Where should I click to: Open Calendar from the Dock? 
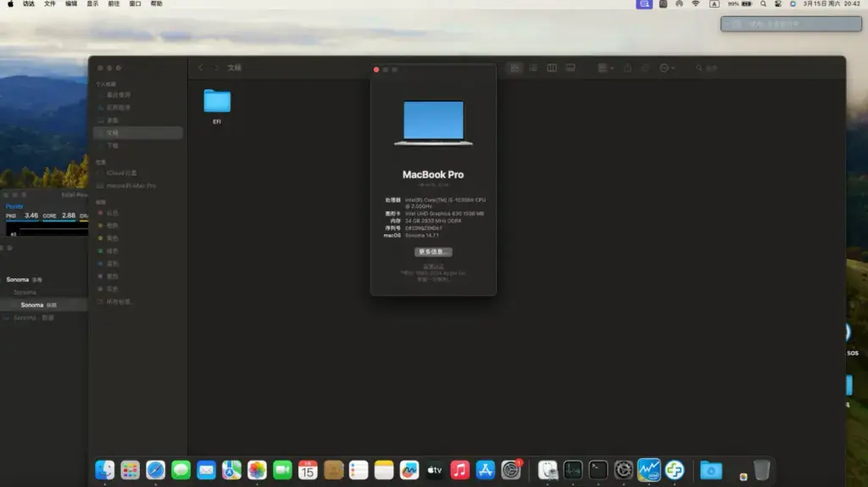click(308, 470)
